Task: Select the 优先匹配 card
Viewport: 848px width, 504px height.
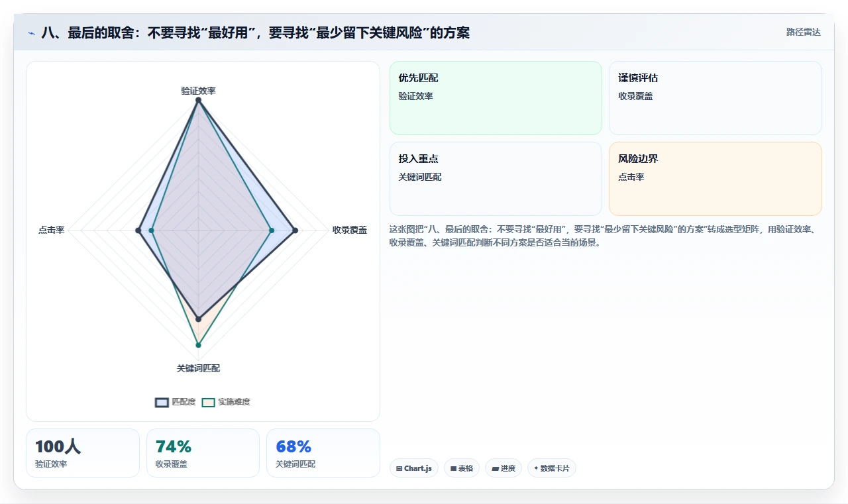Action: tap(496, 98)
